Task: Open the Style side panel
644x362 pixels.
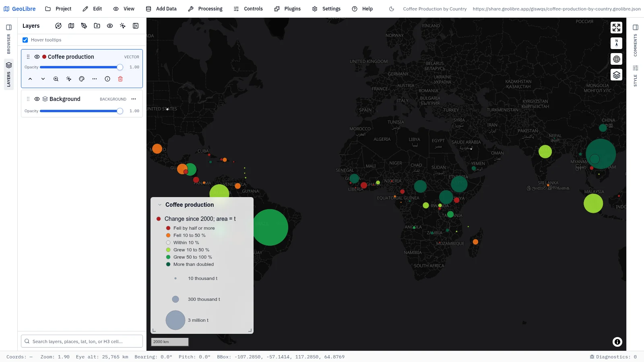Action: [x=635, y=76]
